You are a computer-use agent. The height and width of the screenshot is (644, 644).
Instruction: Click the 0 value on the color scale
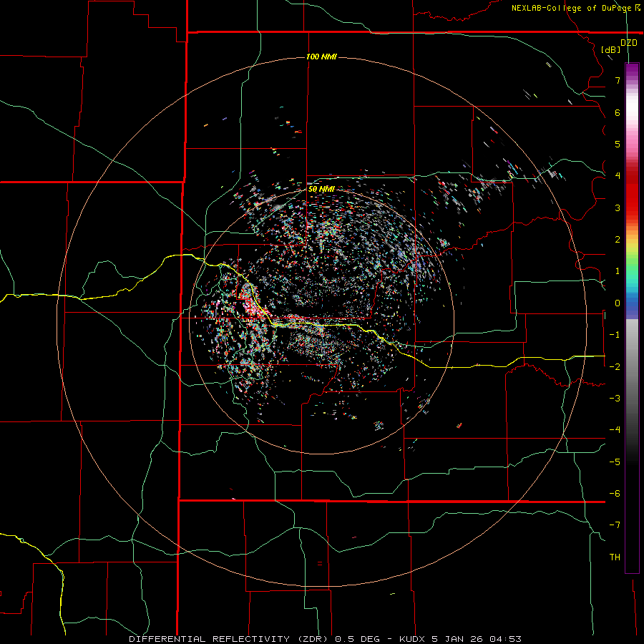pyautogui.click(x=618, y=303)
